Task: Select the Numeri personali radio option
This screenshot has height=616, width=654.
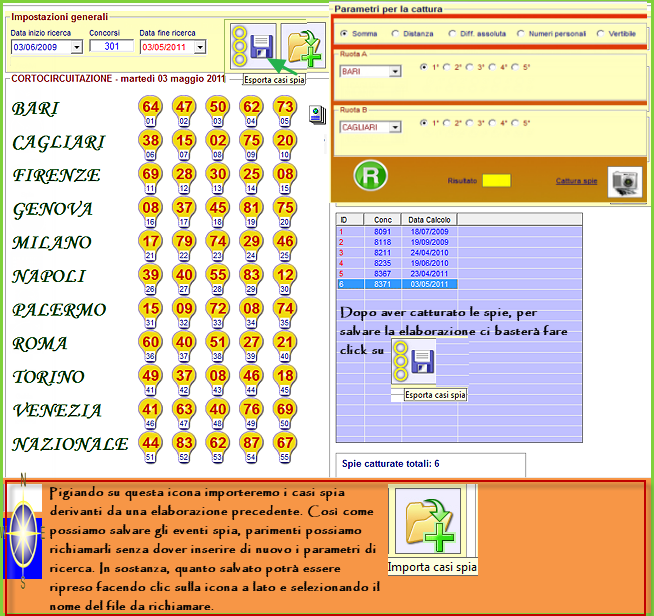Action: [x=520, y=33]
